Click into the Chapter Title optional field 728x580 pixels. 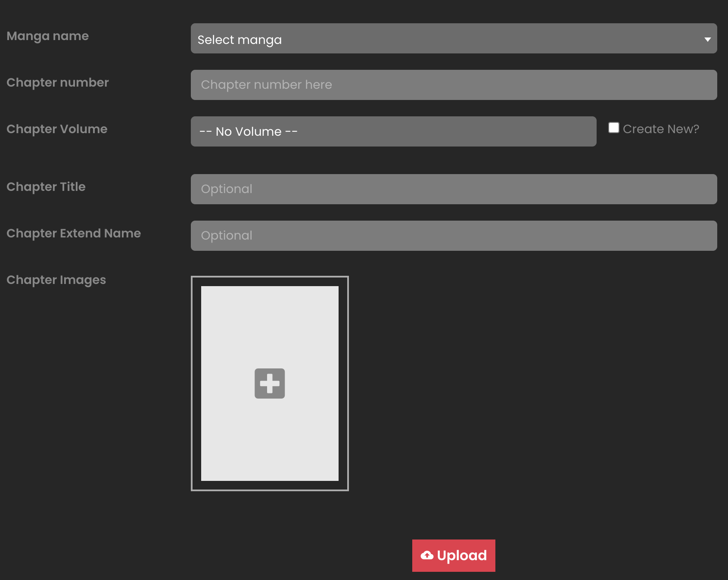[454, 189]
